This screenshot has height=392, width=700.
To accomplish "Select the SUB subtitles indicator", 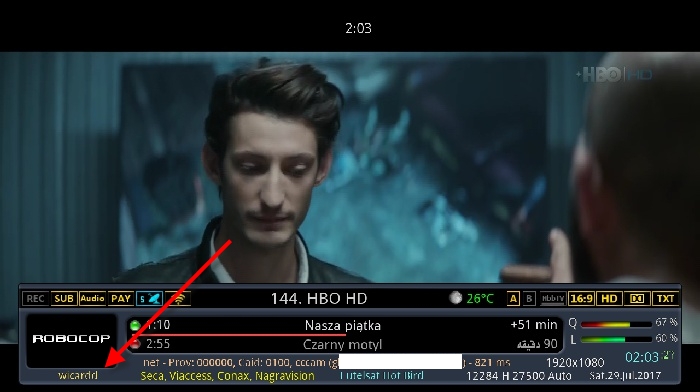I will pyautogui.click(x=64, y=299).
